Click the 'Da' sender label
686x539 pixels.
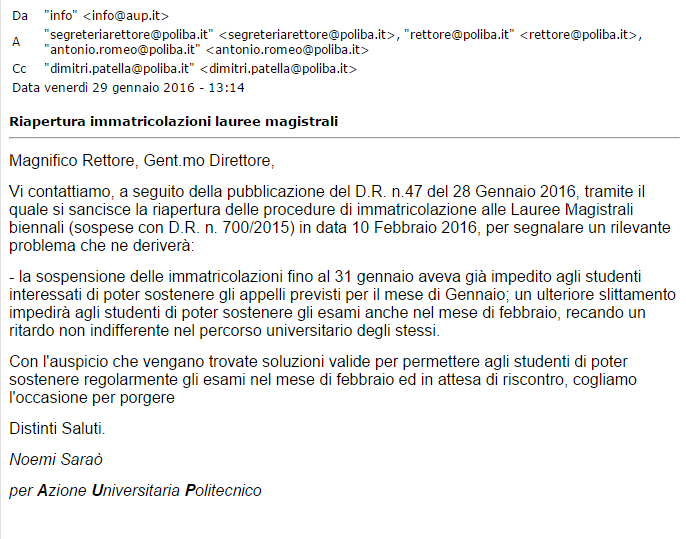click(20, 16)
